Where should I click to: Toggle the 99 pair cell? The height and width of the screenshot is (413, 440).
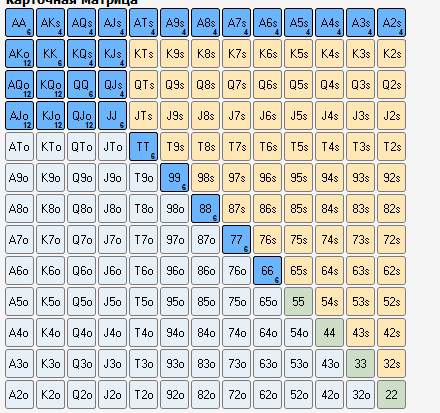click(174, 178)
